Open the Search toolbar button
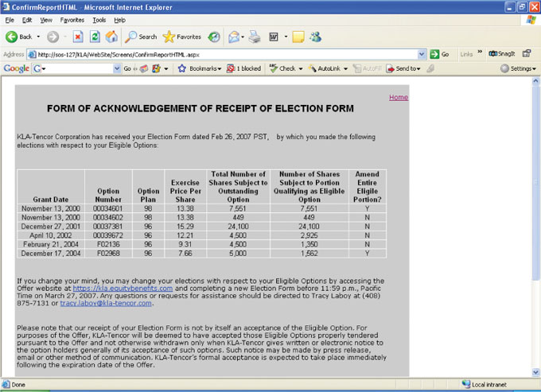This screenshot has width=541, height=392. tap(141, 37)
